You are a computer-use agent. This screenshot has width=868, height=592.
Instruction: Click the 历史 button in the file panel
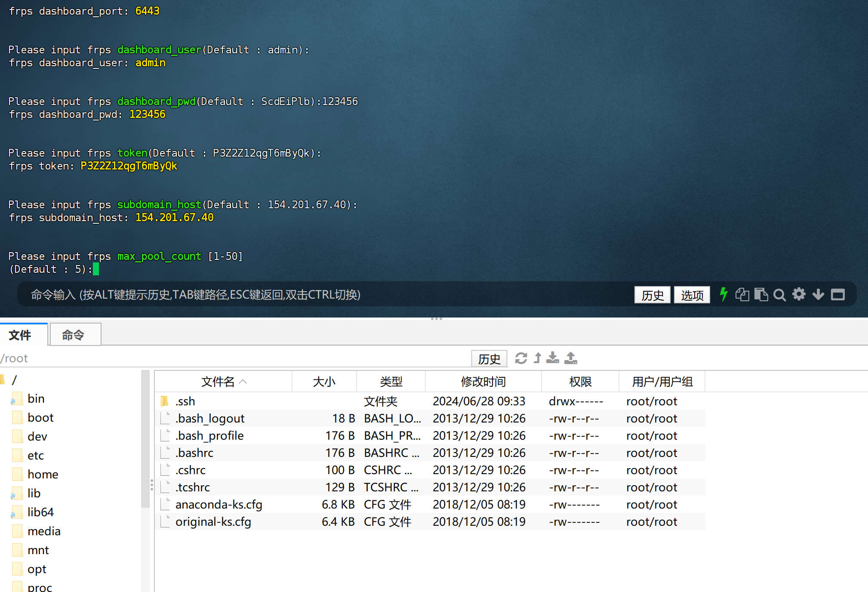[489, 358]
